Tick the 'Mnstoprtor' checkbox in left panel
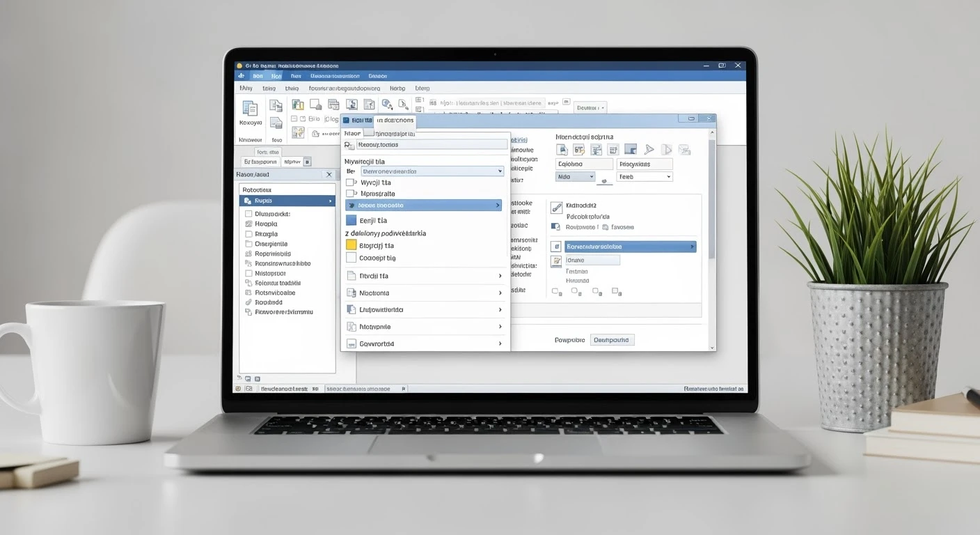The width and height of the screenshot is (980, 535). pos(248,274)
